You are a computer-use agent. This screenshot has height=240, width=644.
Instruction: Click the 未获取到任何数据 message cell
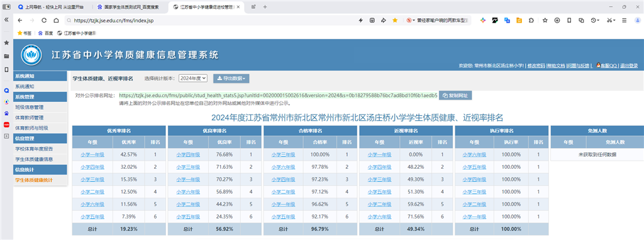point(597,155)
